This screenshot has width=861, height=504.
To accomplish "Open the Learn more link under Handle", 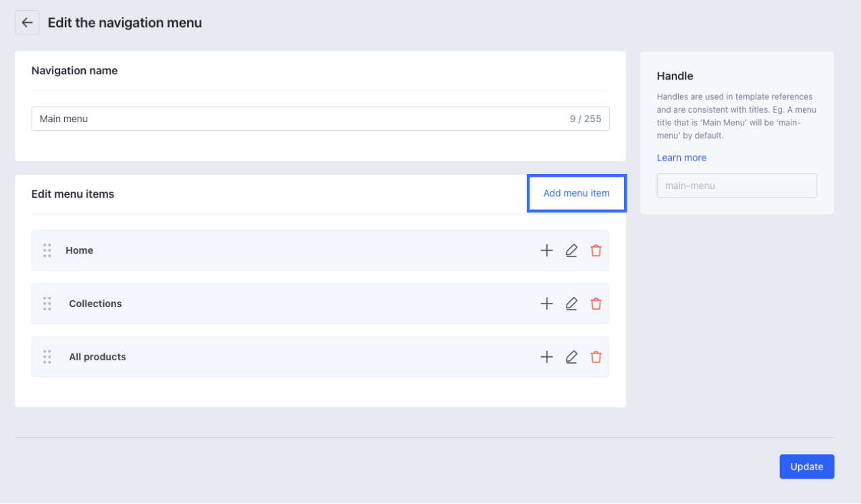I will 681,157.
